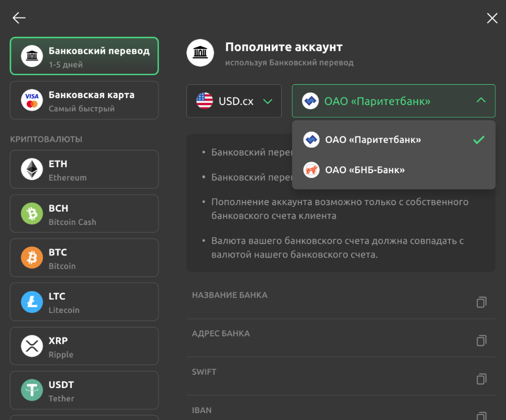Collapse the ОАО «Паритетбанк» bank dropdown

[x=394, y=101]
